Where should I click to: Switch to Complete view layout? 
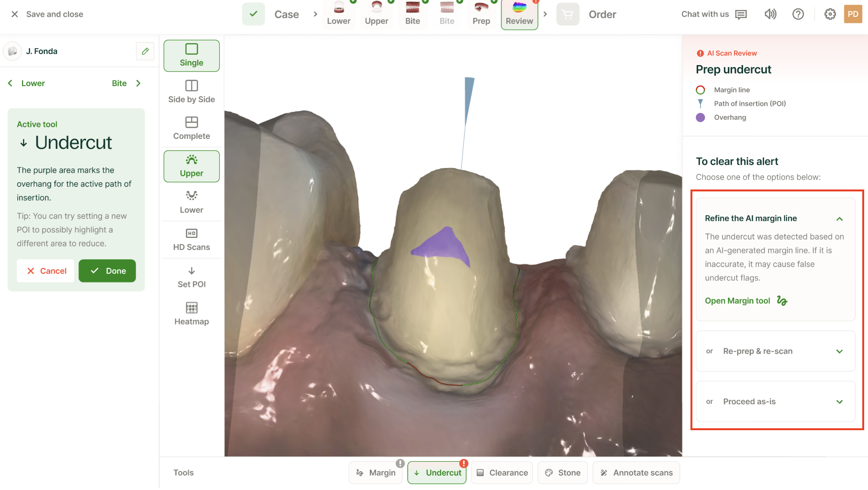coord(191,129)
